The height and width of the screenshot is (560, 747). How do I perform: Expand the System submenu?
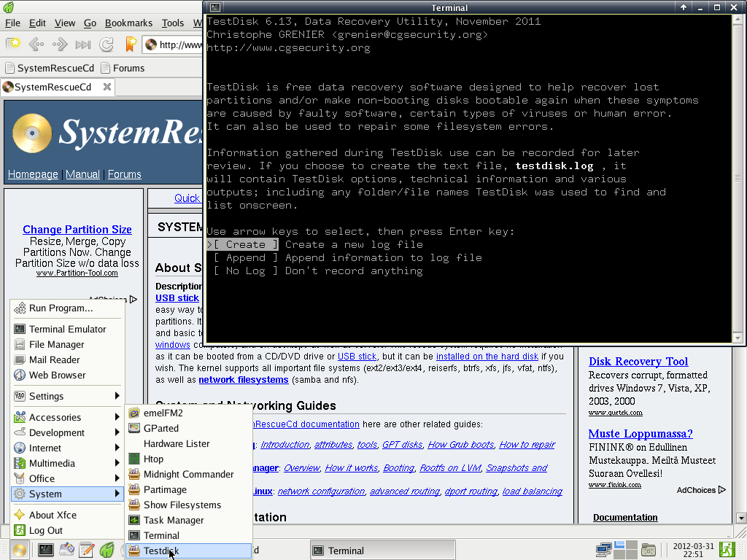[x=67, y=494]
